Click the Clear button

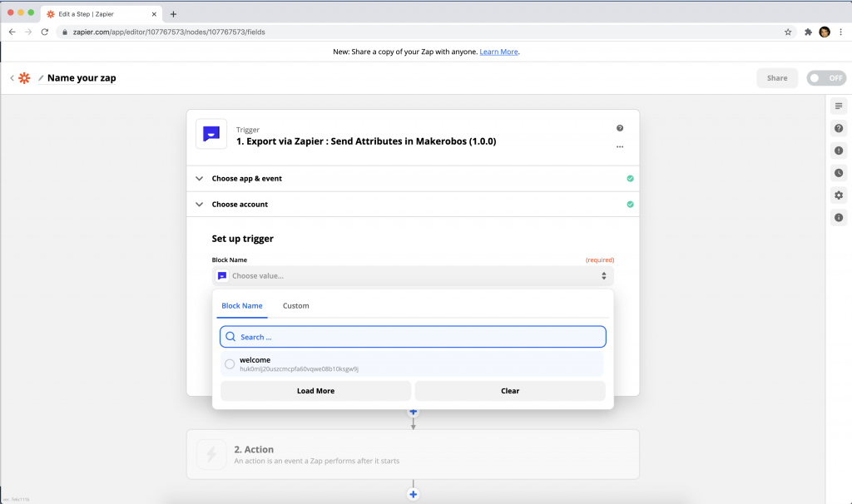pos(510,391)
